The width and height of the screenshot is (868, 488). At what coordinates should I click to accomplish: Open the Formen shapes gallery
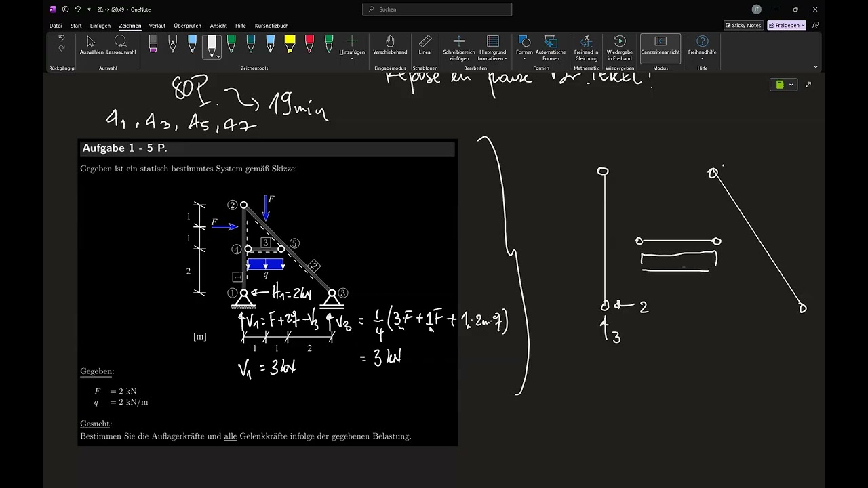[x=524, y=47]
